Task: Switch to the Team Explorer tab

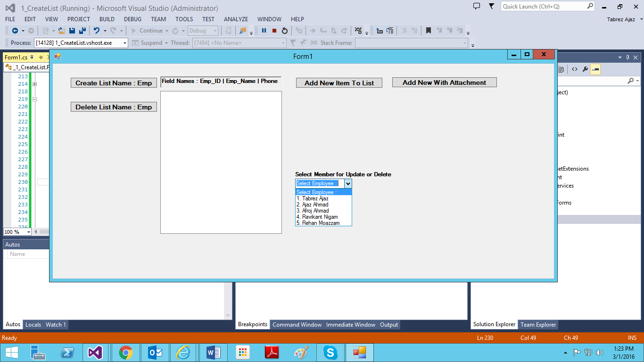Action: 538,324
